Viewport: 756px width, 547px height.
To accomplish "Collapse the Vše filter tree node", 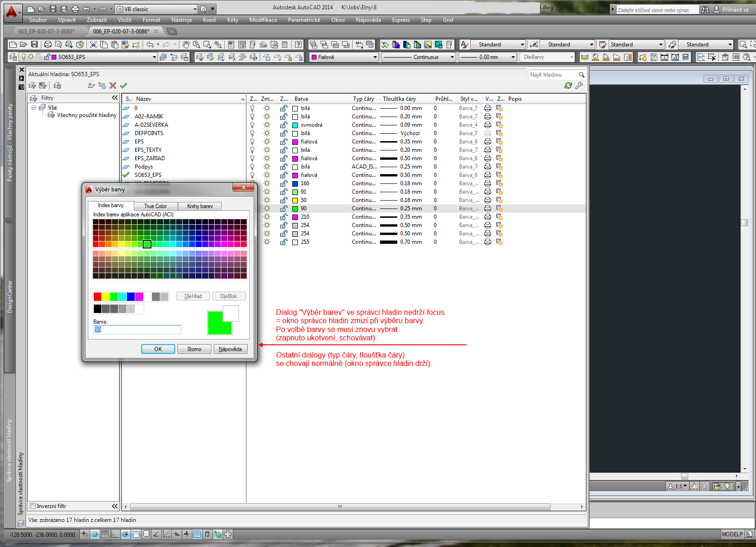I will pos(34,107).
